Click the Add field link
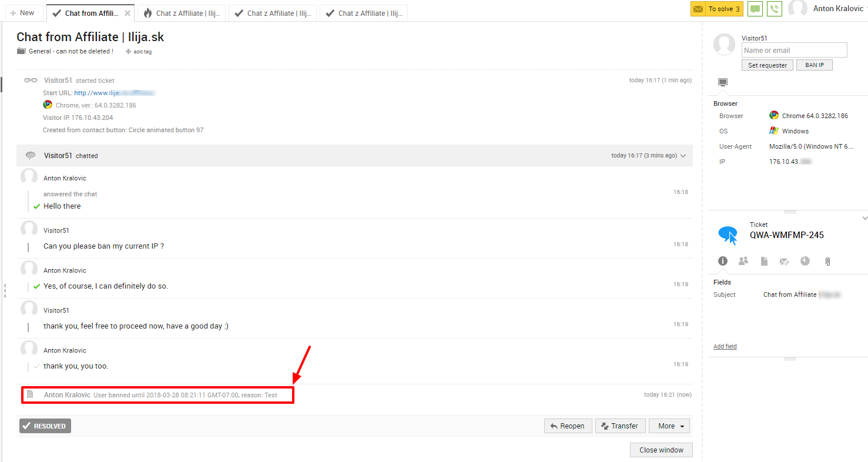Screen dimensions: 868x462 [725, 346]
